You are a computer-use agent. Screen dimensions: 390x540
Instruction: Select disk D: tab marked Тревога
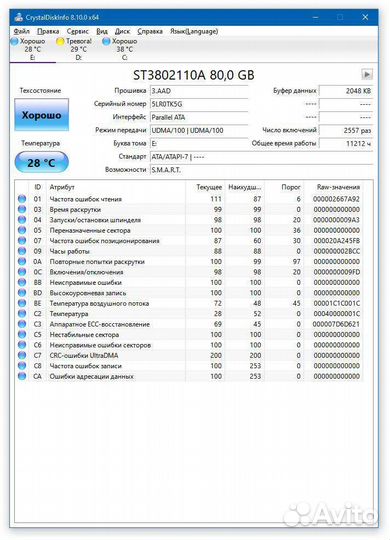tap(79, 49)
